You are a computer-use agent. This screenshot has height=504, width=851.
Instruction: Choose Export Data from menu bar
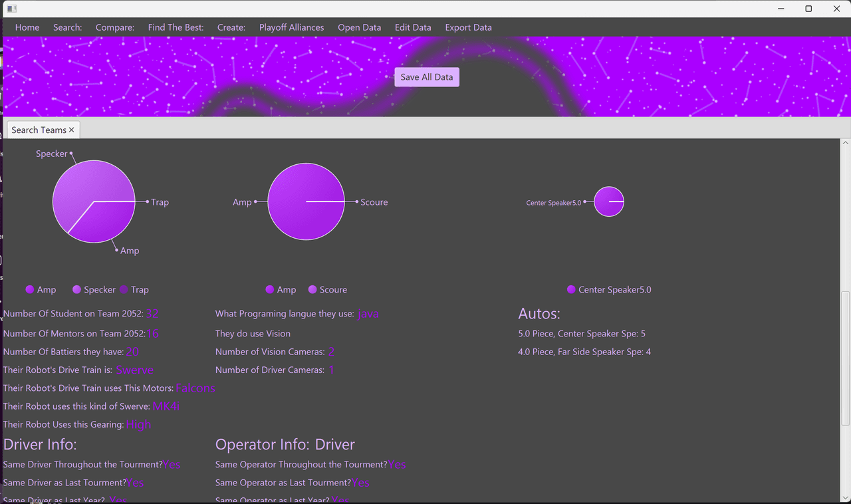click(468, 27)
